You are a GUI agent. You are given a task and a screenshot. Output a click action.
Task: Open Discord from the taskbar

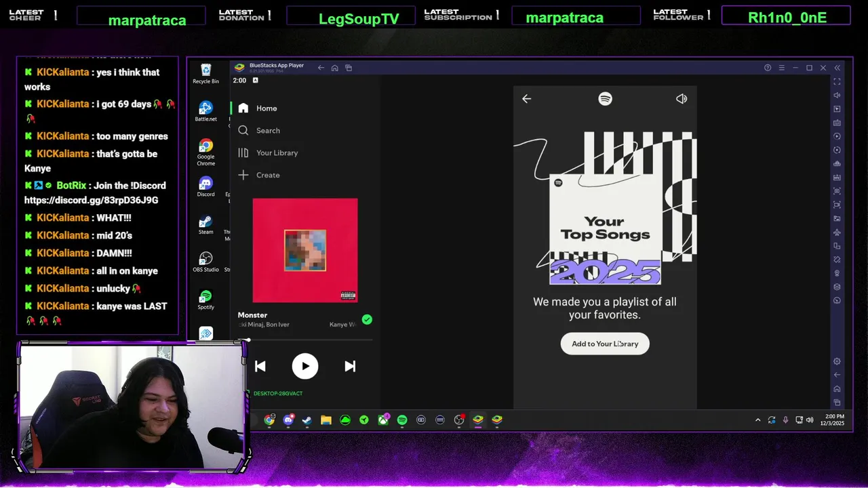pos(288,420)
